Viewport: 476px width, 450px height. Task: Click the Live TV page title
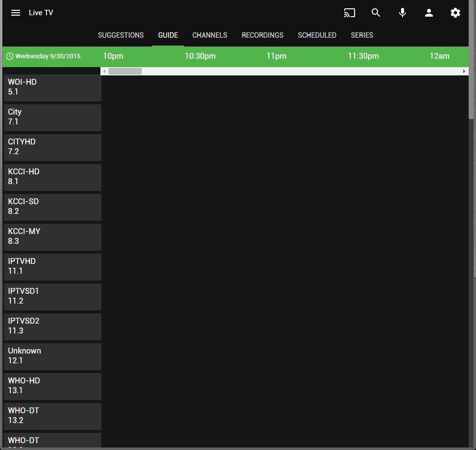[41, 13]
